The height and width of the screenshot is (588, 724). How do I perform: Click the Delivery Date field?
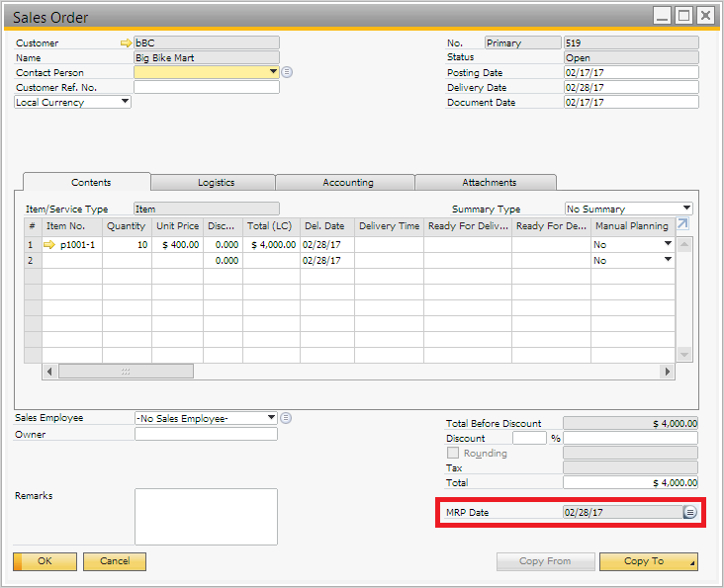point(631,87)
